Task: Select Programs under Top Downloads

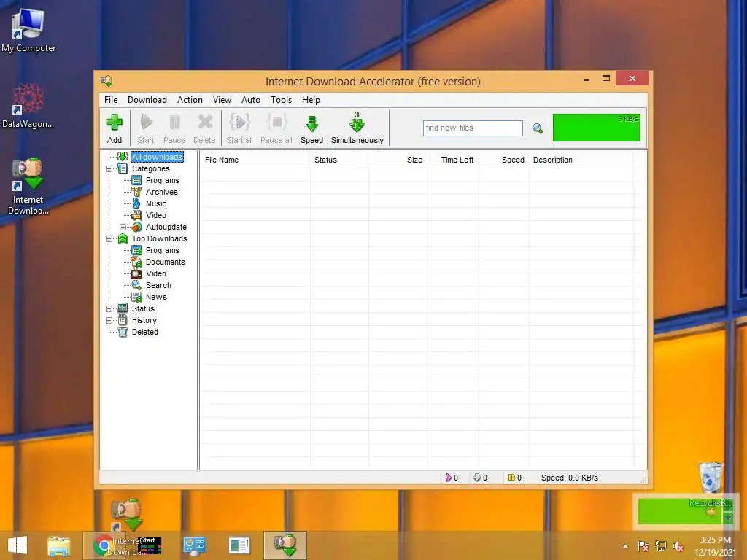Action: (163, 250)
